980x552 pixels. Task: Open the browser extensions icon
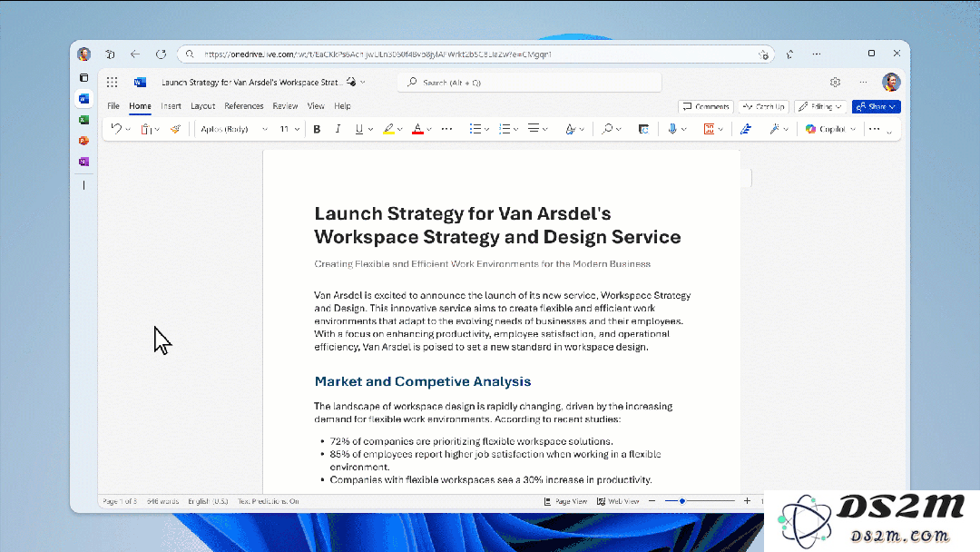click(790, 54)
